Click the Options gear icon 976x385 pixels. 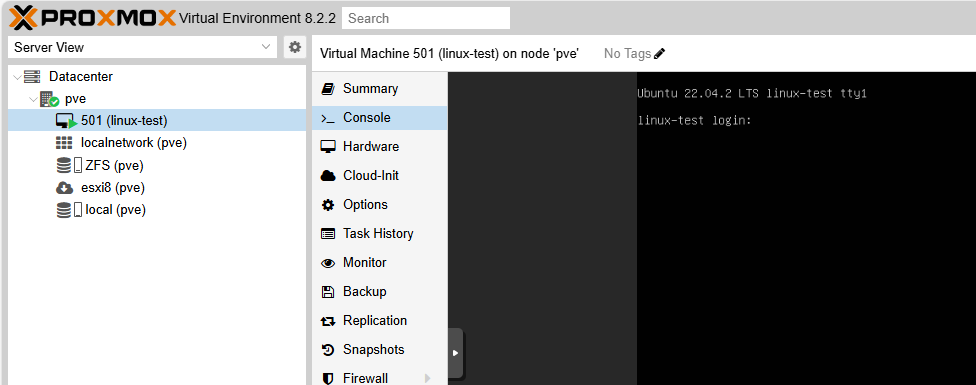click(327, 205)
